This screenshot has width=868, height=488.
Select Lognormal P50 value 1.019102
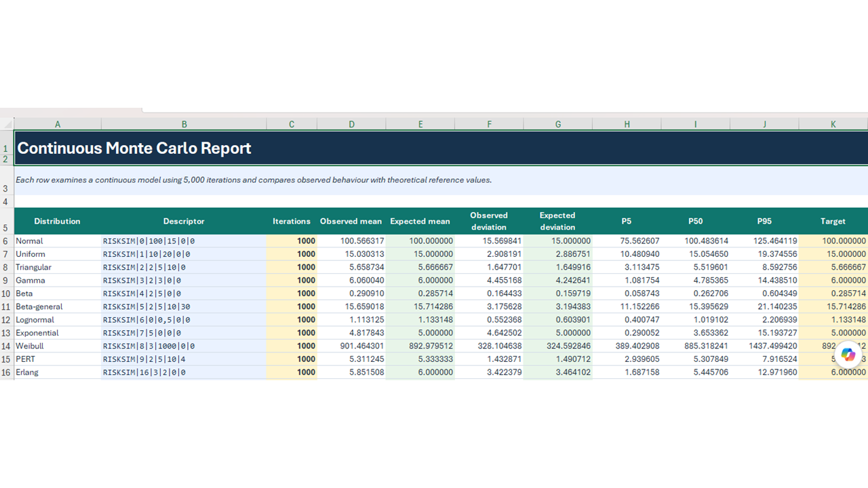(695, 319)
